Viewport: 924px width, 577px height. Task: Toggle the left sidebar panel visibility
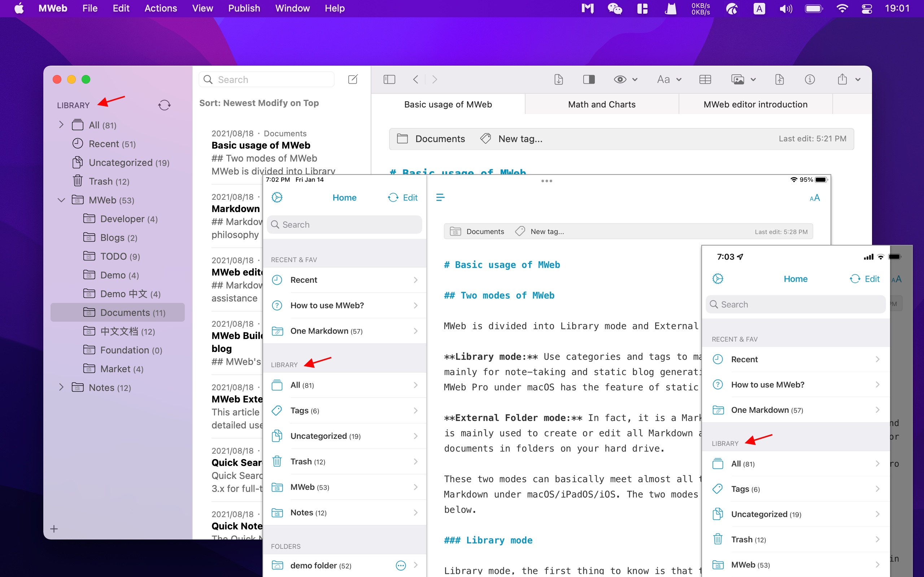pos(389,79)
